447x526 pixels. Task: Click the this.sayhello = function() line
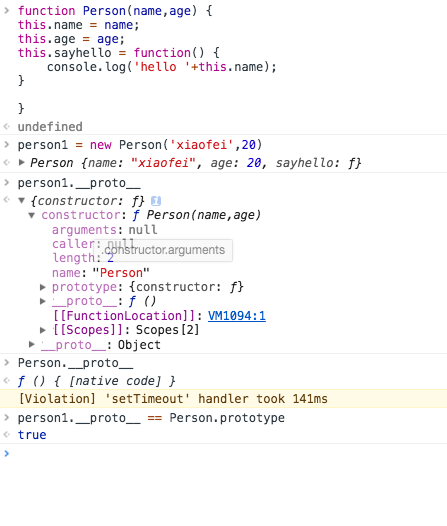119,53
